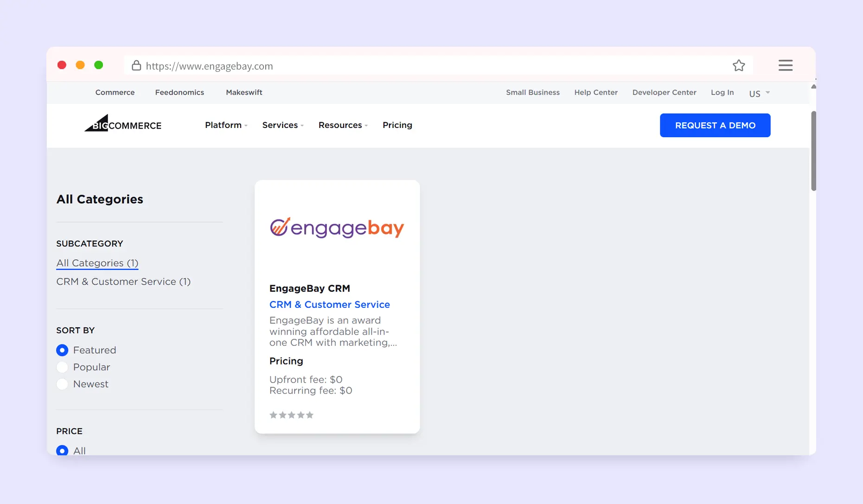This screenshot has height=504, width=863.
Task: Click the EngageBay logo image
Action: tap(337, 228)
